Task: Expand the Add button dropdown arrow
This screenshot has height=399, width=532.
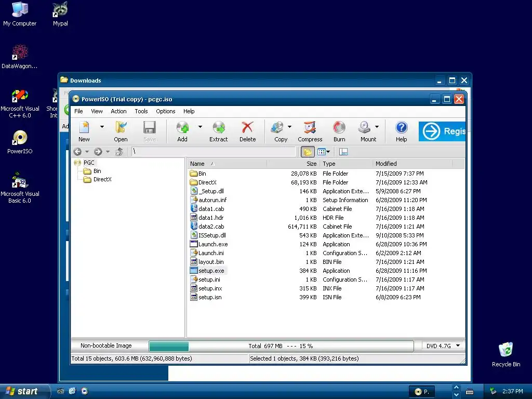Action: click(200, 127)
